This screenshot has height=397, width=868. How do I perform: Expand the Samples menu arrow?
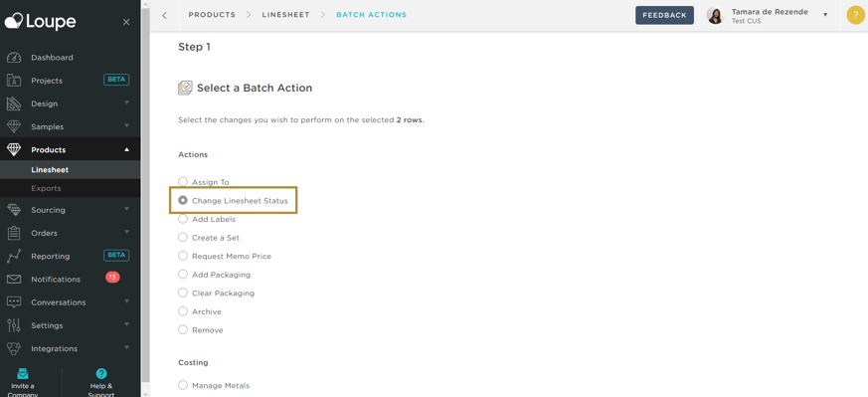[126, 125]
